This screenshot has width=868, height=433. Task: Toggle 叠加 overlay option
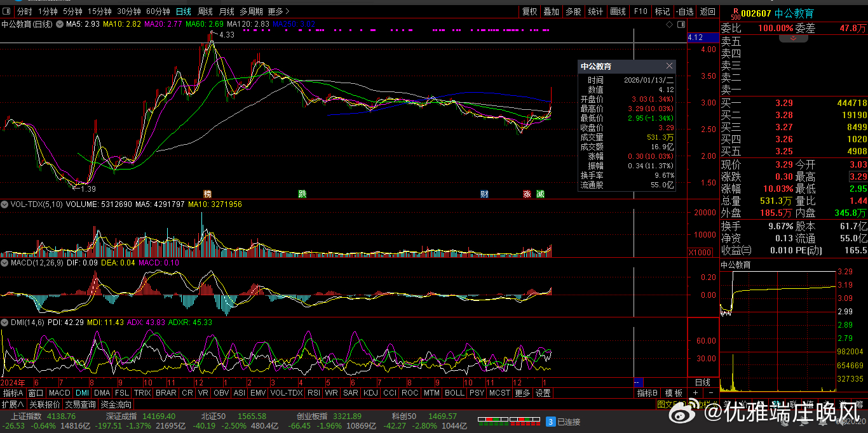551,11
